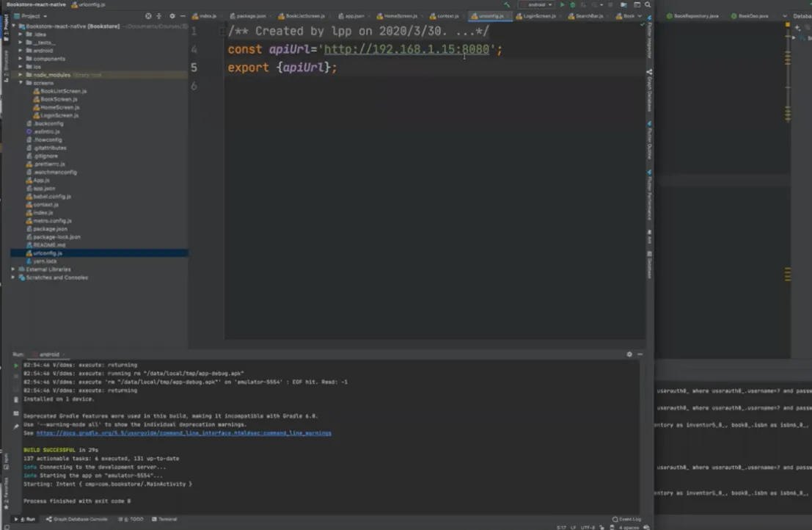Viewport: 812px width, 530px height.
Task: Click the green Run button in main toolbar
Action: point(563,4)
